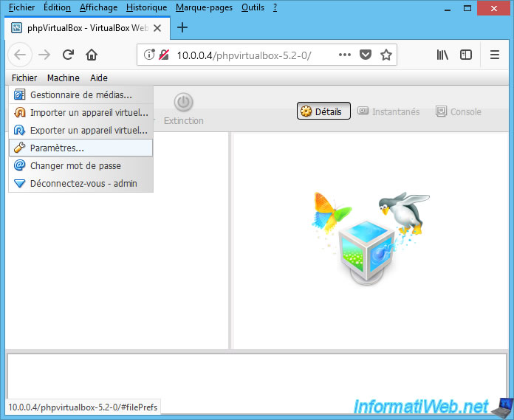Open Firefox Affichage menu

[98, 7]
